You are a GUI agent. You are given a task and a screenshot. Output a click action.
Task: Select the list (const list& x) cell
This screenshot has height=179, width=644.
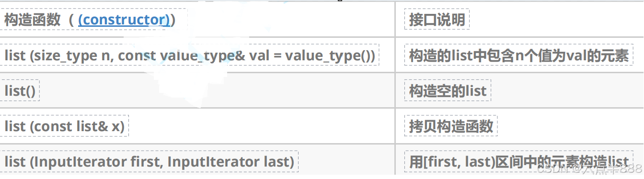point(64,126)
